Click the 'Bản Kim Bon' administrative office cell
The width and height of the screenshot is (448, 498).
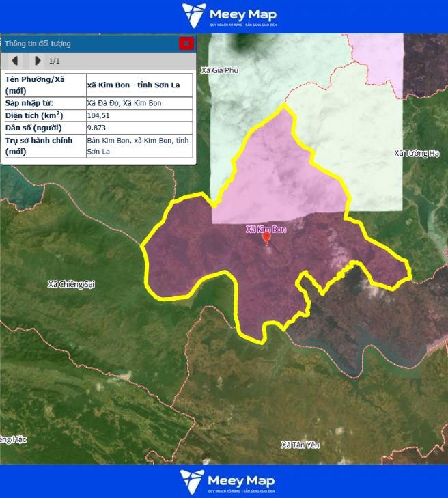[139, 146]
